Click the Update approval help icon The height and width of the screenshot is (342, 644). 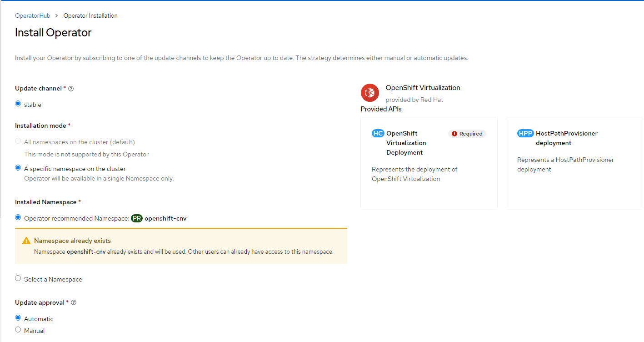point(74,303)
